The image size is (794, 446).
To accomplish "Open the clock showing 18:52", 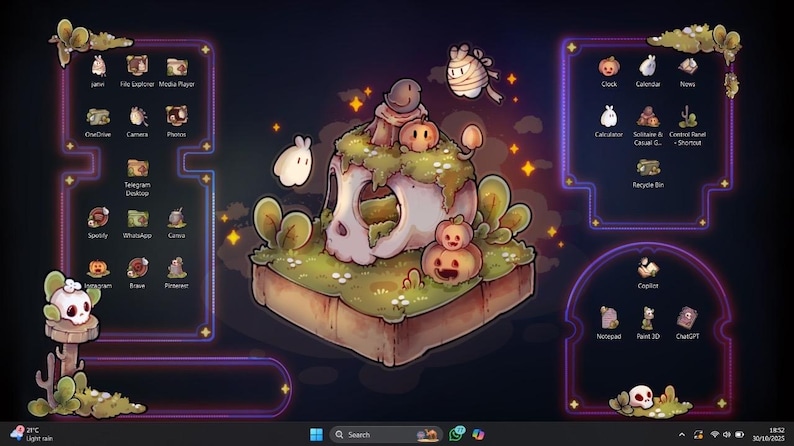I will tap(768, 434).
